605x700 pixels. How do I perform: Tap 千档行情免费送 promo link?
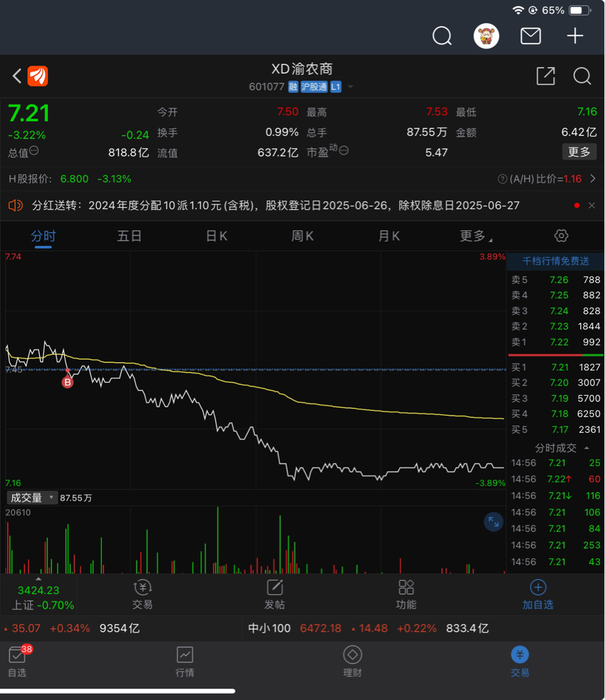556,261
